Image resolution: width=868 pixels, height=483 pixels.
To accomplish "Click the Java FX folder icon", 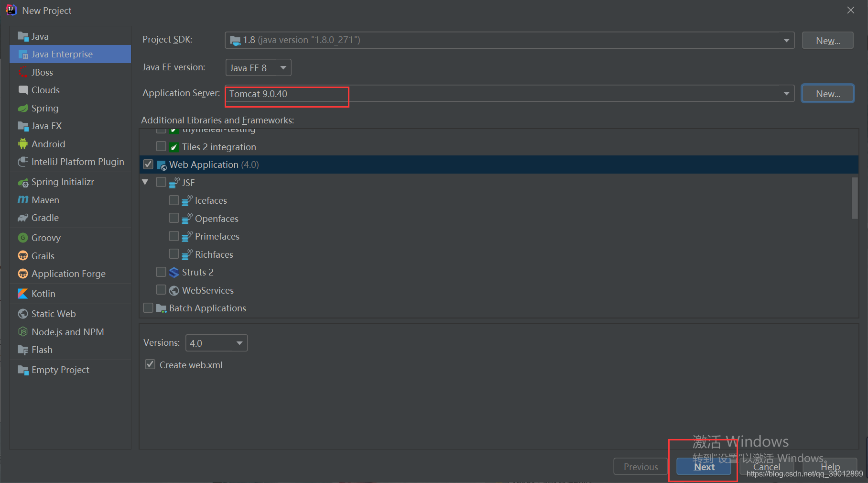I will click(x=23, y=126).
